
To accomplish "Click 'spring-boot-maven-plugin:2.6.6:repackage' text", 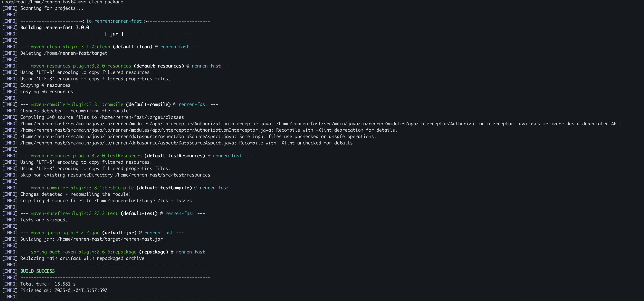I will coord(83,252).
